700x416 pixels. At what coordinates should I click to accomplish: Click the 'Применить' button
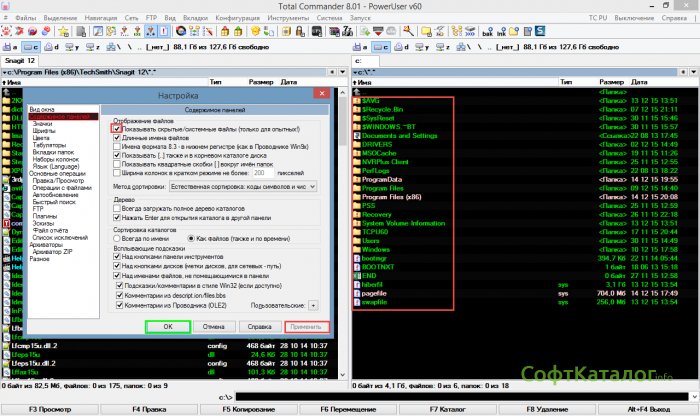(x=306, y=326)
